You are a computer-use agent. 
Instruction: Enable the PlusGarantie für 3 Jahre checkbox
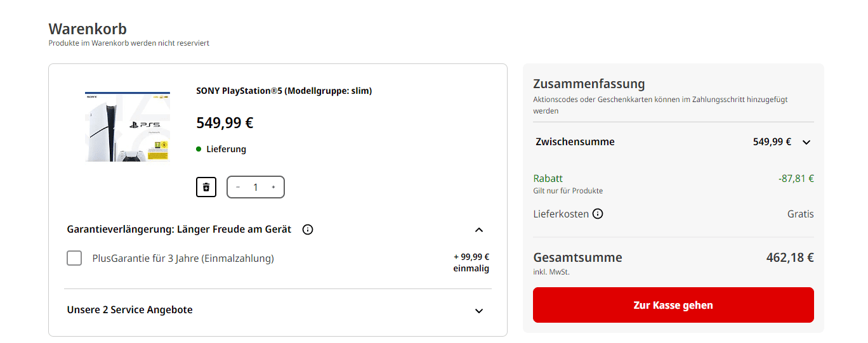point(74,258)
